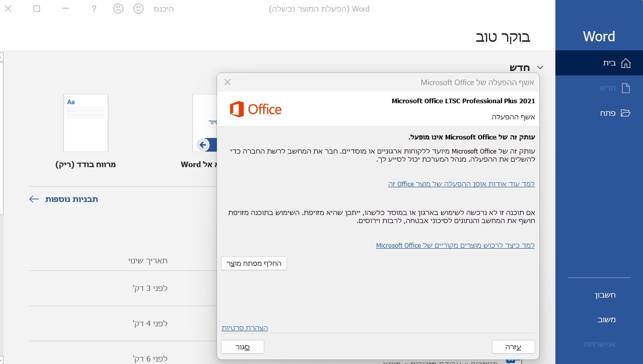The width and height of the screenshot is (643, 364).
Task: Click the Sign in (היכנס) link in title bar
Action: [164, 9]
